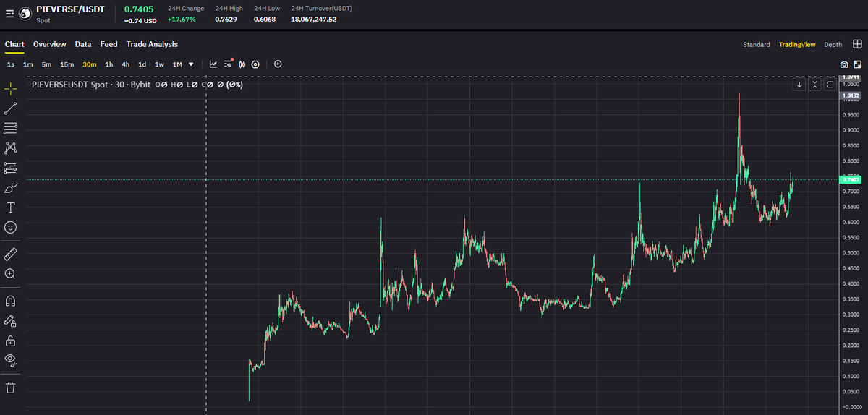Switch to the Data tab

[83, 44]
